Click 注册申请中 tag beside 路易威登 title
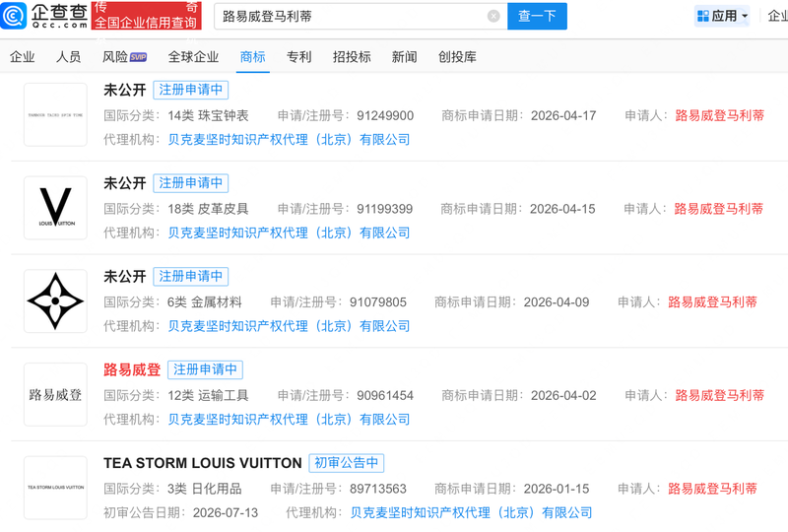The height and width of the screenshot is (532, 788). tap(205, 369)
